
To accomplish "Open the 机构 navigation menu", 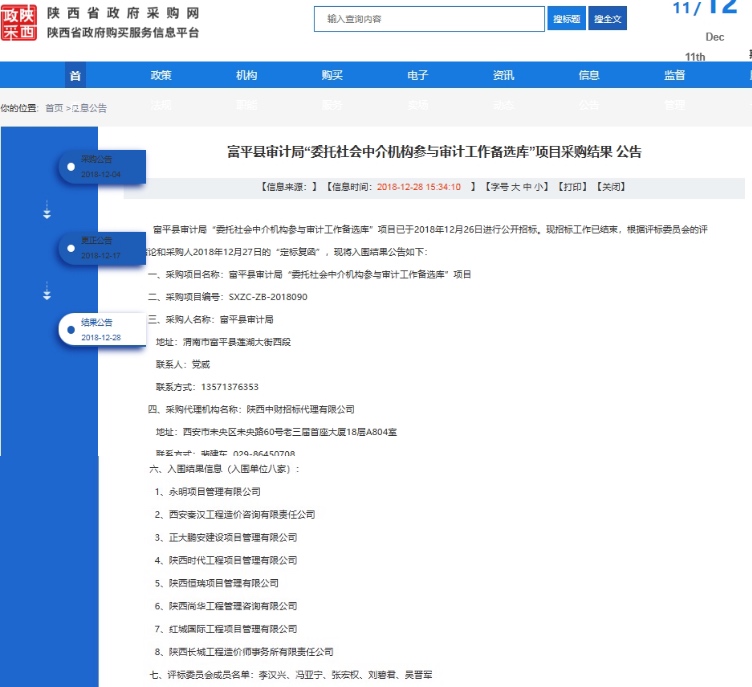I will tap(246, 75).
